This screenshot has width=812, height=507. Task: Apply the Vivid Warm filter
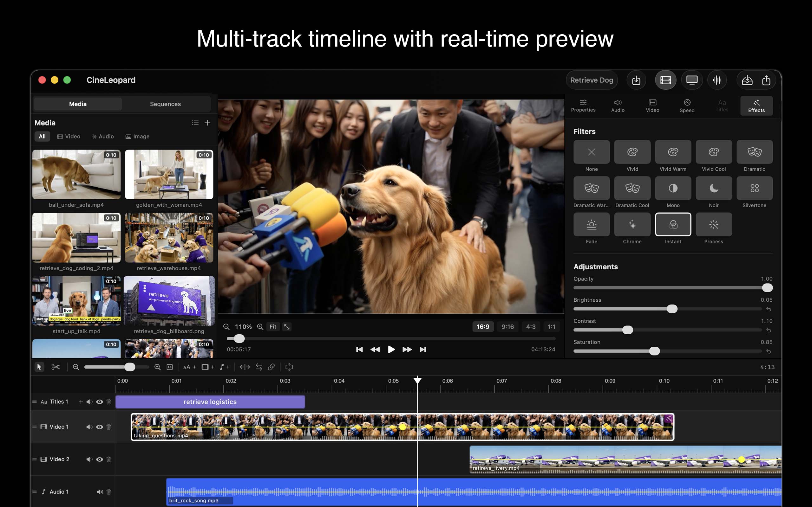coord(673,152)
